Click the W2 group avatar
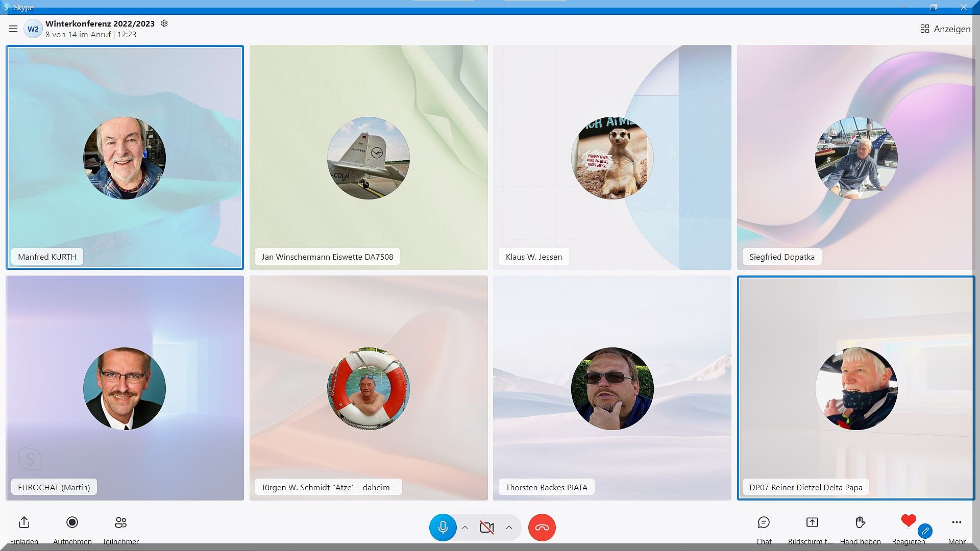The height and width of the screenshot is (551, 980). click(x=33, y=29)
